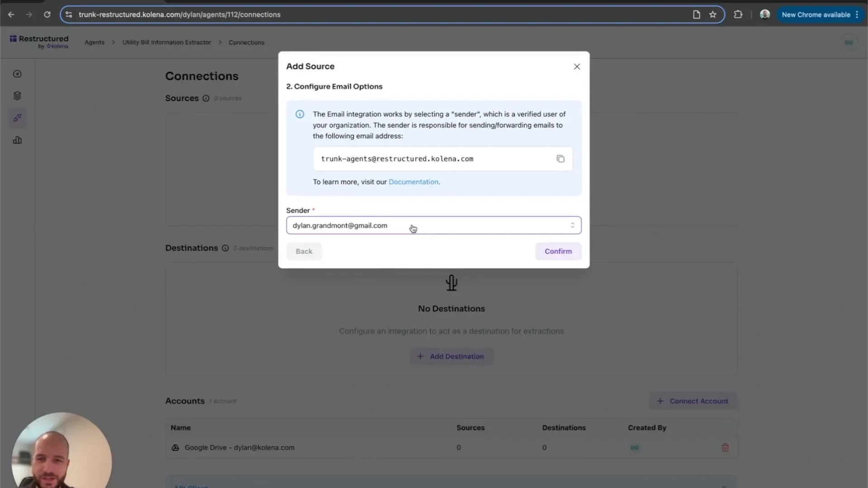Select the Connections plug icon in sidebar

point(17,118)
